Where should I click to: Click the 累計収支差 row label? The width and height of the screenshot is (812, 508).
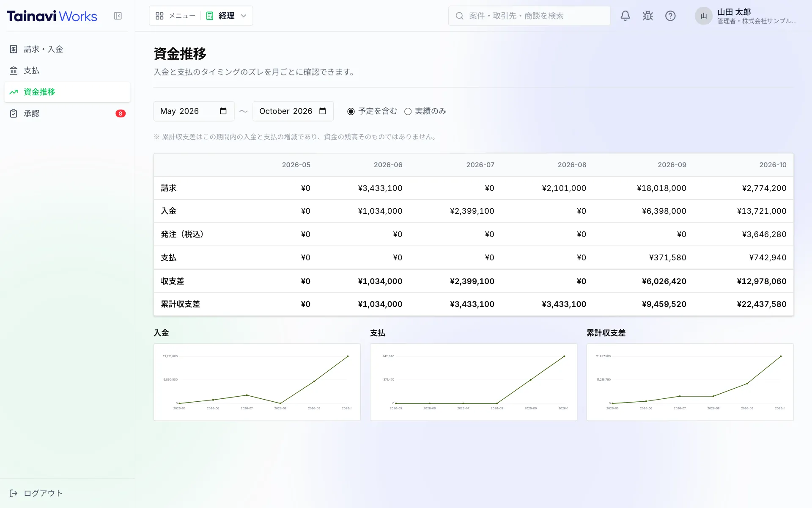[x=180, y=304]
